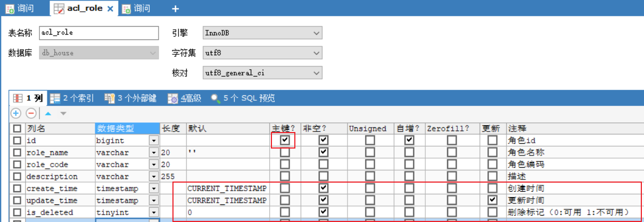Delete selected column with minus icon
644x222 pixels.
coord(31,113)
